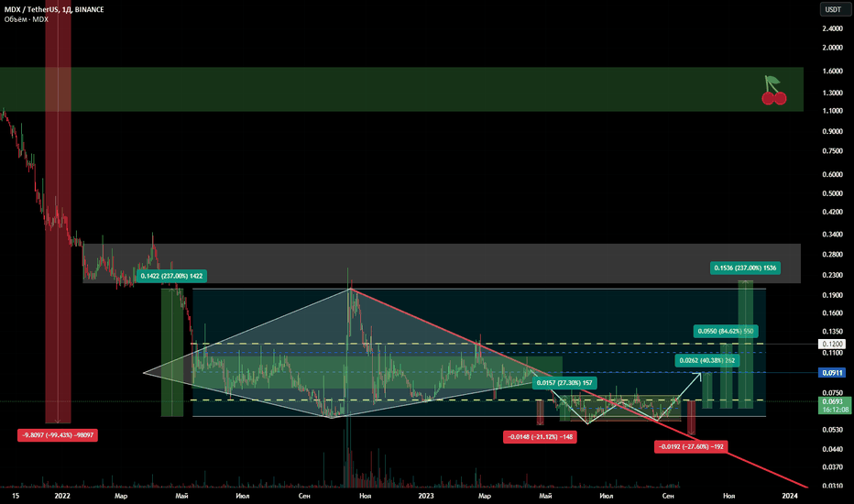Open the USDT currency selector
This screenshot has width=854, height=504.
(834, 10)
